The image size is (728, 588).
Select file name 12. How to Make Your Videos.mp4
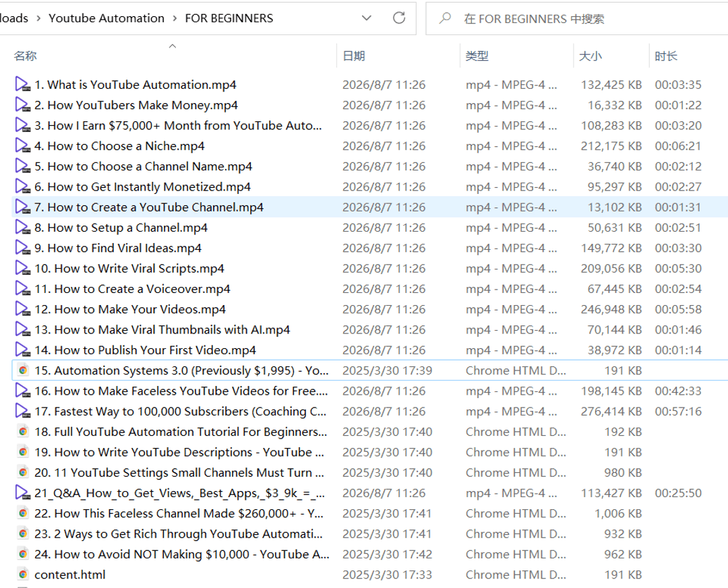pyautogui.click(x=130, y=309)
